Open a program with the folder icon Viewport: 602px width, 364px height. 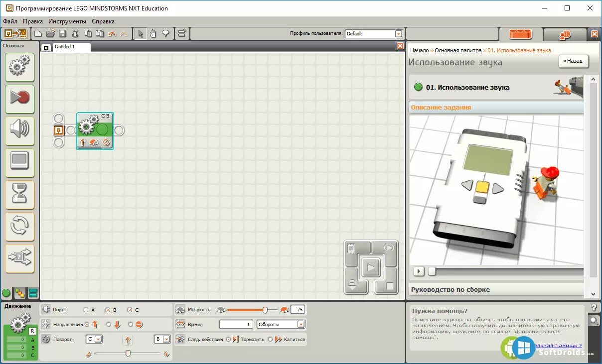click(x=50, y=33)
